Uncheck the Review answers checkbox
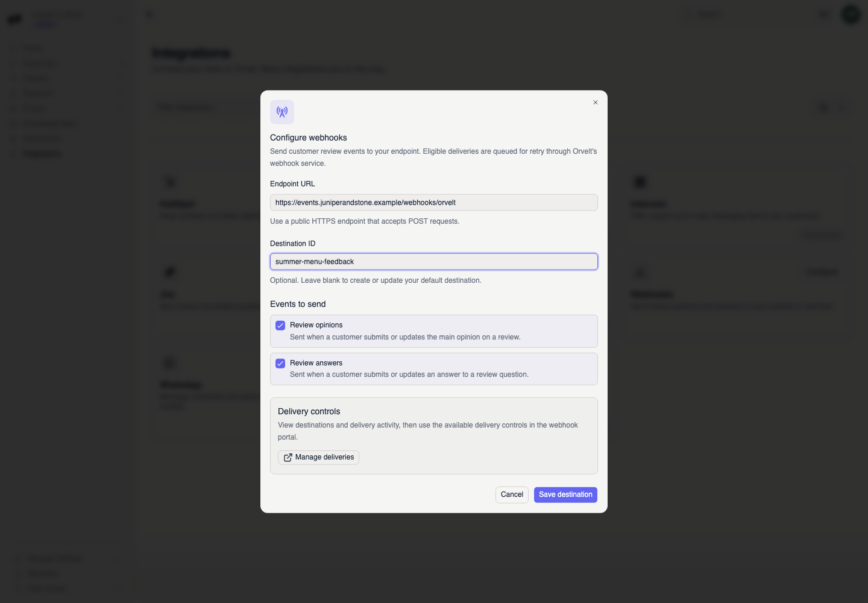This screenshot has height=603, width=868. pyautogui.click(x=280, y=364)
